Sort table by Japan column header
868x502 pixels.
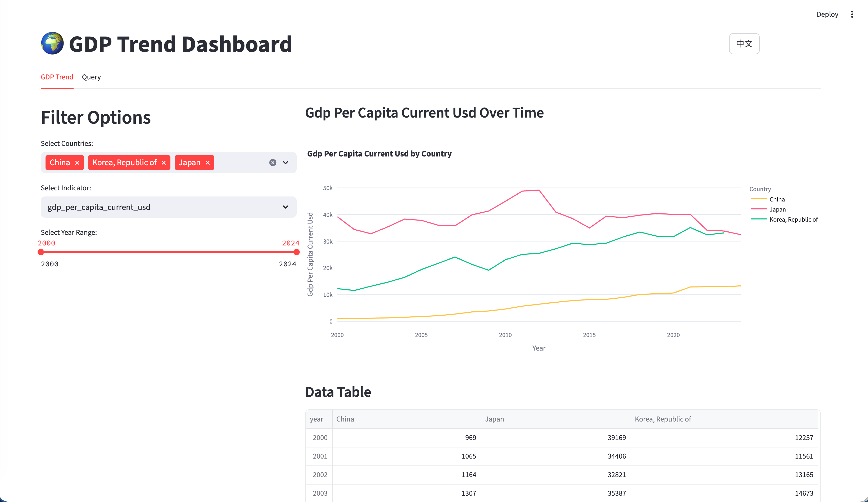pyautogui.click(x=495, y=419)
